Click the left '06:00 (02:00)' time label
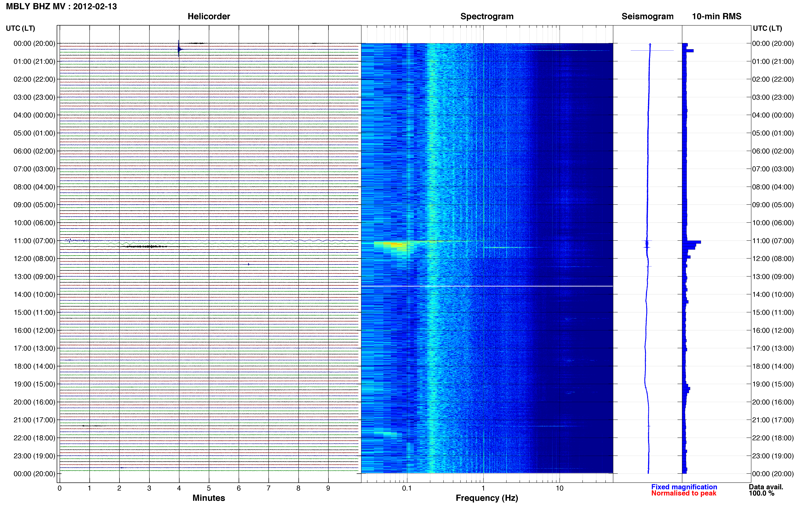 (x=34, y=151)
